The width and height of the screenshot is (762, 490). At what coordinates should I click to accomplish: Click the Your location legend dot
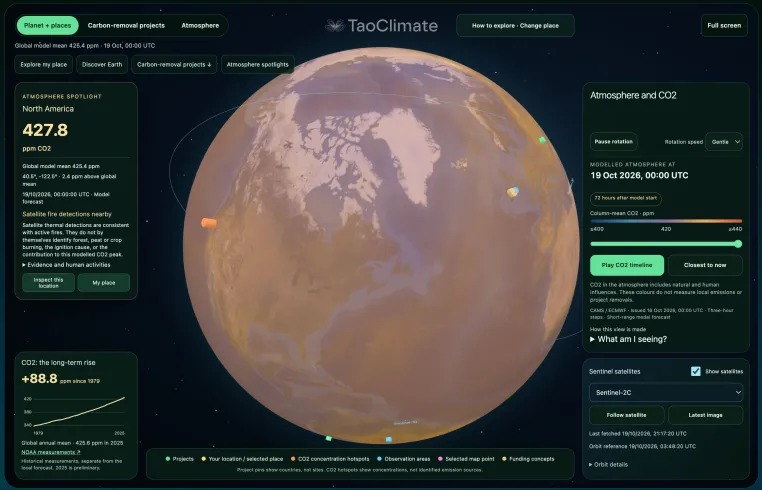204,459
